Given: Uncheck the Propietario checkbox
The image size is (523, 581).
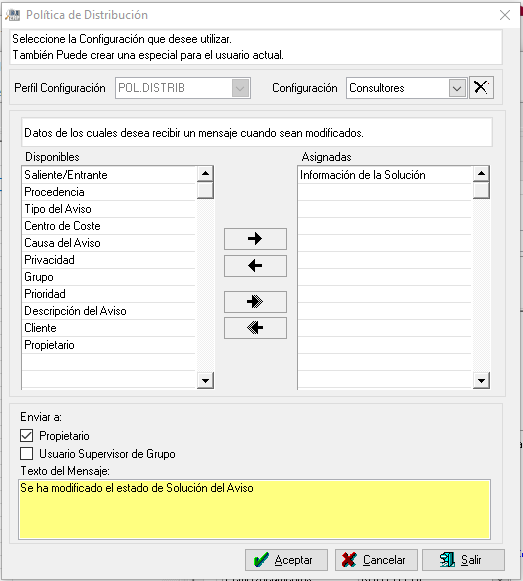Looking at the screenshot, I should coord(27,436).
